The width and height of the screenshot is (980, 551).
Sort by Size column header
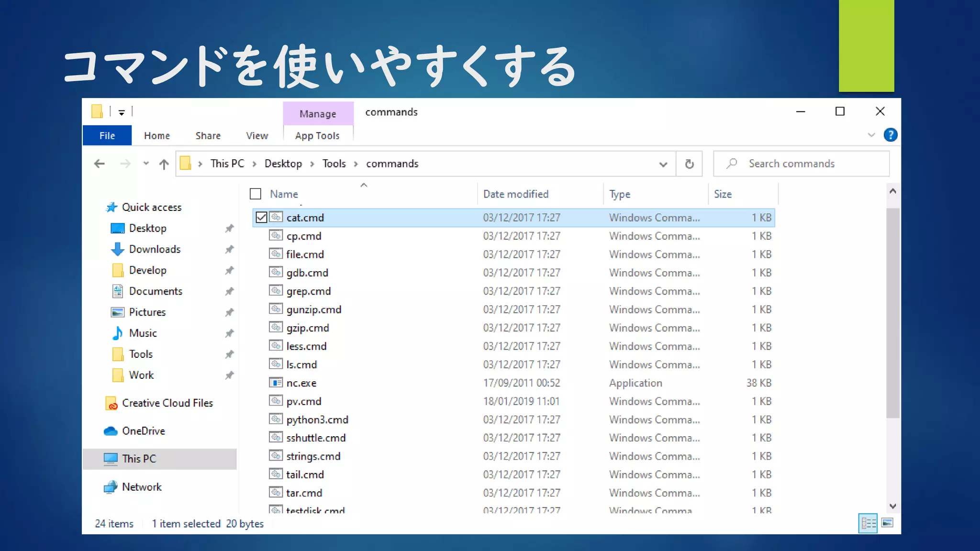tap(723, 194)
